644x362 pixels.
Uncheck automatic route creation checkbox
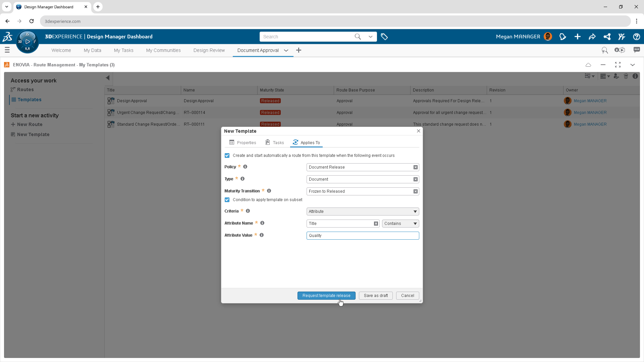(x=227, y=156)
